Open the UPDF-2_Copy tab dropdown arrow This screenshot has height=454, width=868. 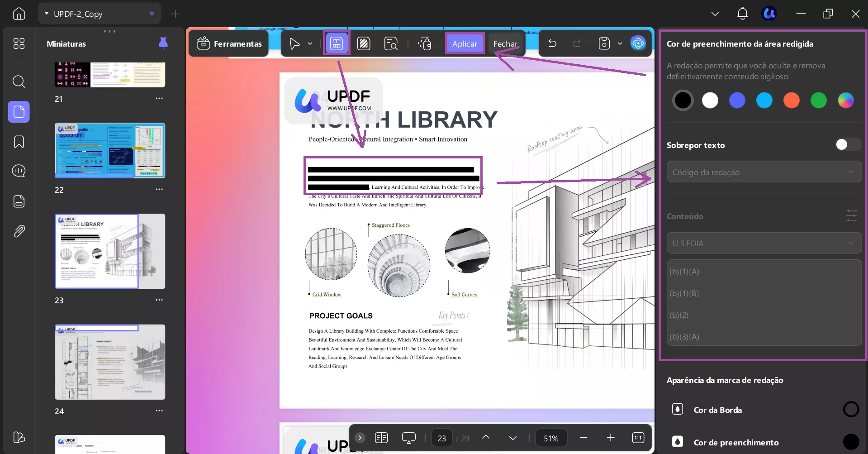point(47,14)
